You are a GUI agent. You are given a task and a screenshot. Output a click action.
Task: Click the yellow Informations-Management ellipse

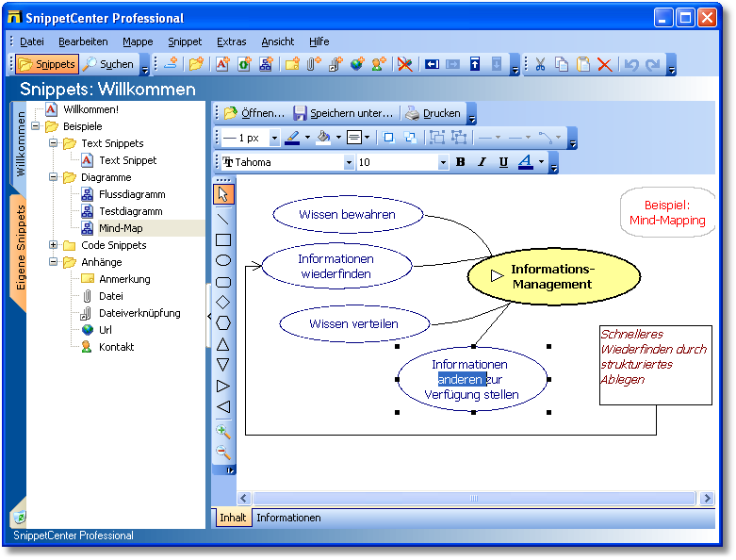click(554, 276)
